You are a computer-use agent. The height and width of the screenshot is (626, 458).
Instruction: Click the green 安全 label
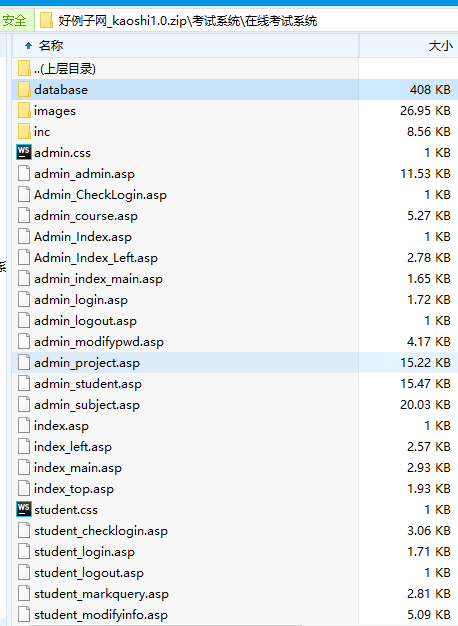tap(14, 20)
